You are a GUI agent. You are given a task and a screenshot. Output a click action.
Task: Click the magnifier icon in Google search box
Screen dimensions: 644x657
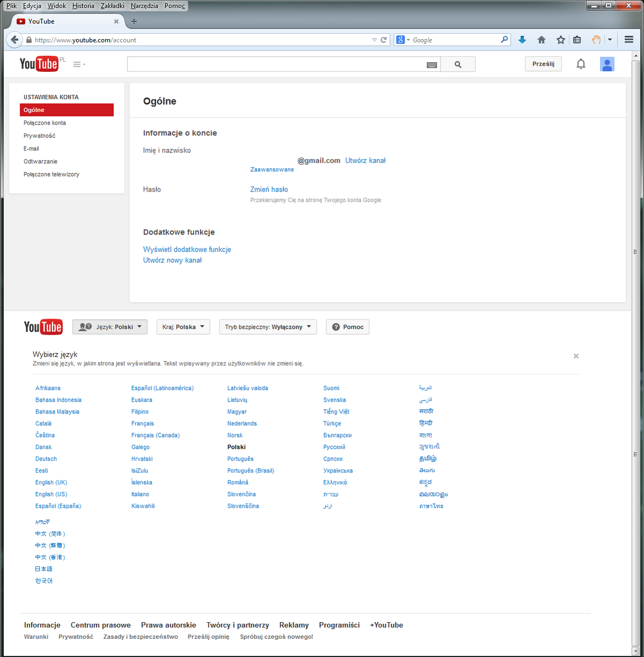click(504, 40)
